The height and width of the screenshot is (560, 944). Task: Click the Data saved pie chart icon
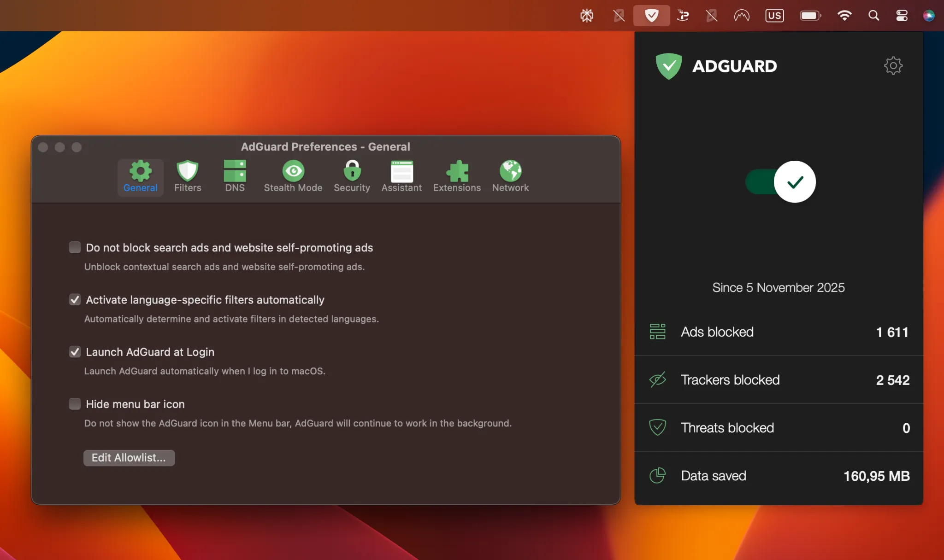point(658,475)
